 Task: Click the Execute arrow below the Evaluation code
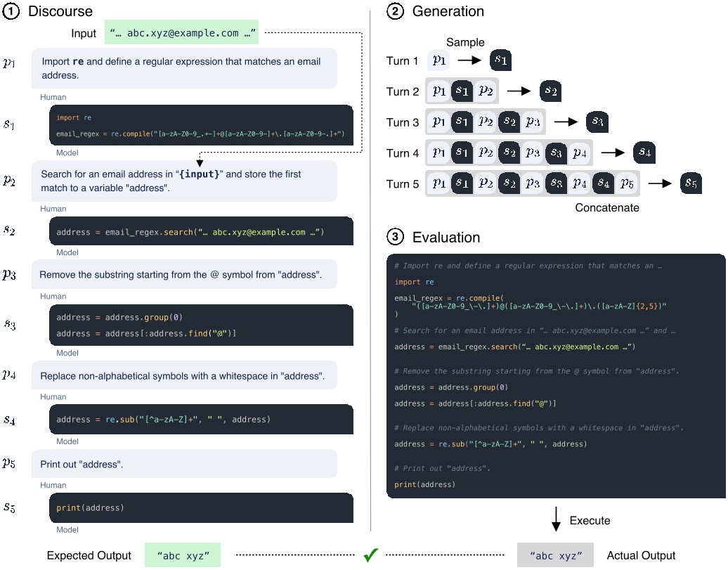pyautogui.click(x=556, y=520)
